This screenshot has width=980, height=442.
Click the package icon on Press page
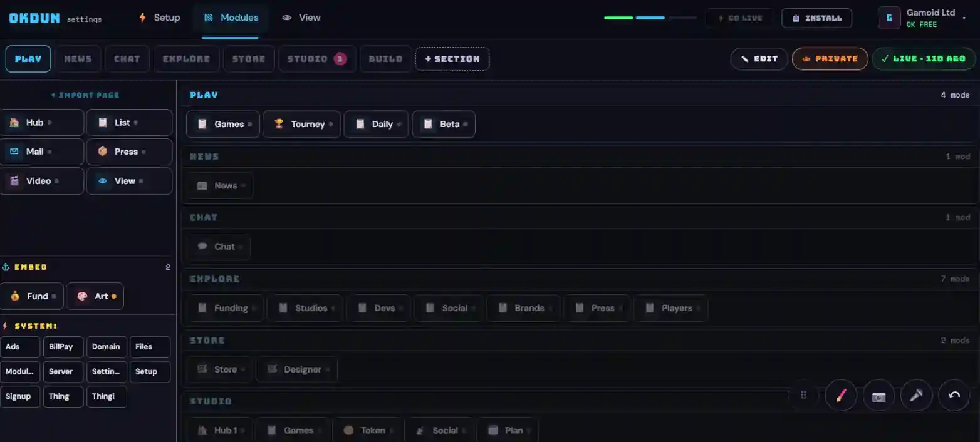(103, 152)
